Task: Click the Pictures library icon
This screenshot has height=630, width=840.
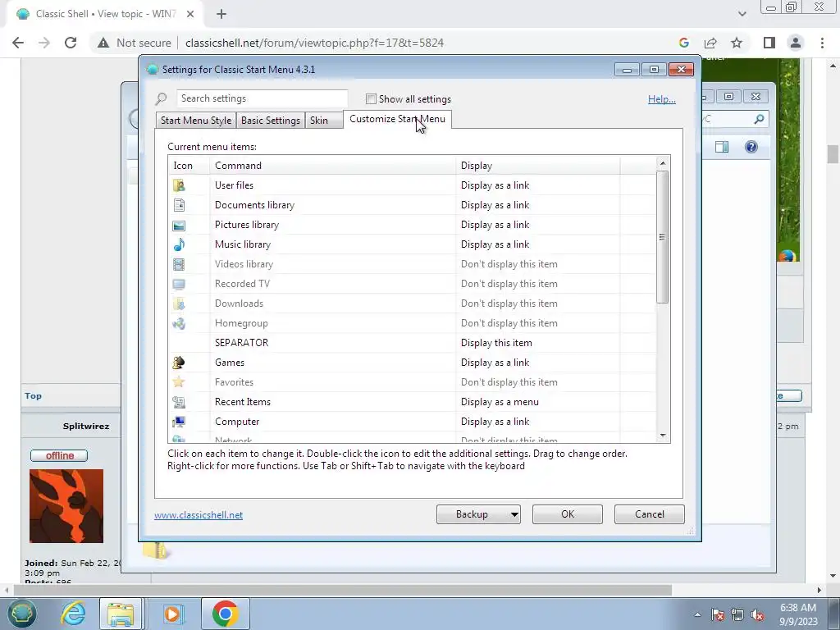Action: point(179,225)
